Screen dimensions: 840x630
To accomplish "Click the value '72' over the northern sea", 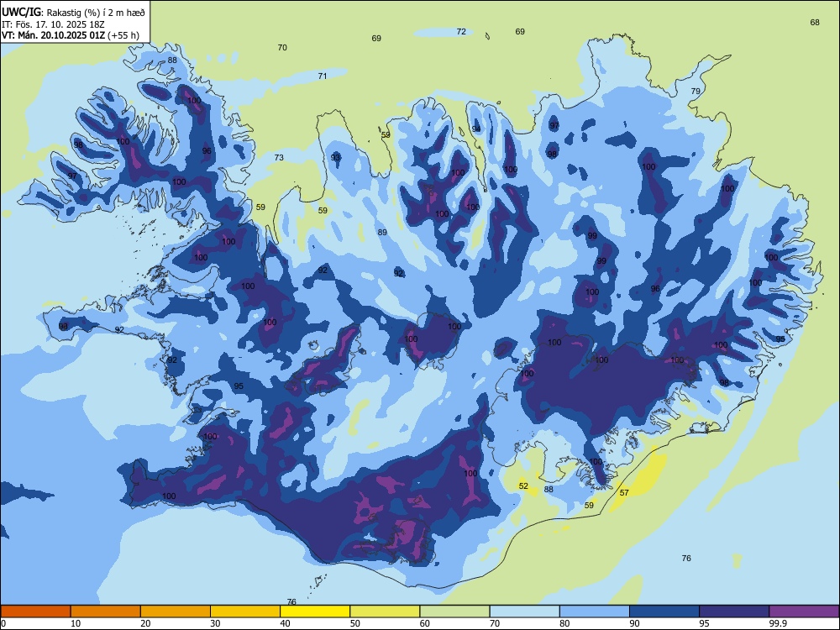I will pos(461,32).
